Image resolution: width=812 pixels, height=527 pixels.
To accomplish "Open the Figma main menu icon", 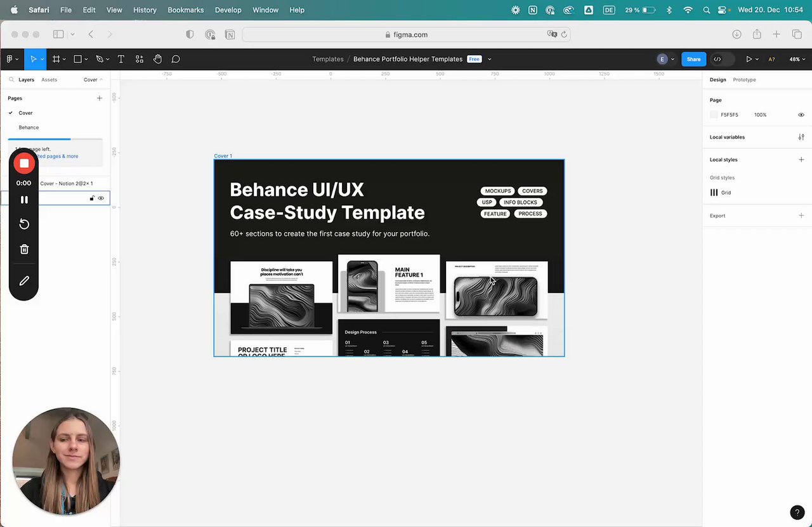I will point(10,59).
